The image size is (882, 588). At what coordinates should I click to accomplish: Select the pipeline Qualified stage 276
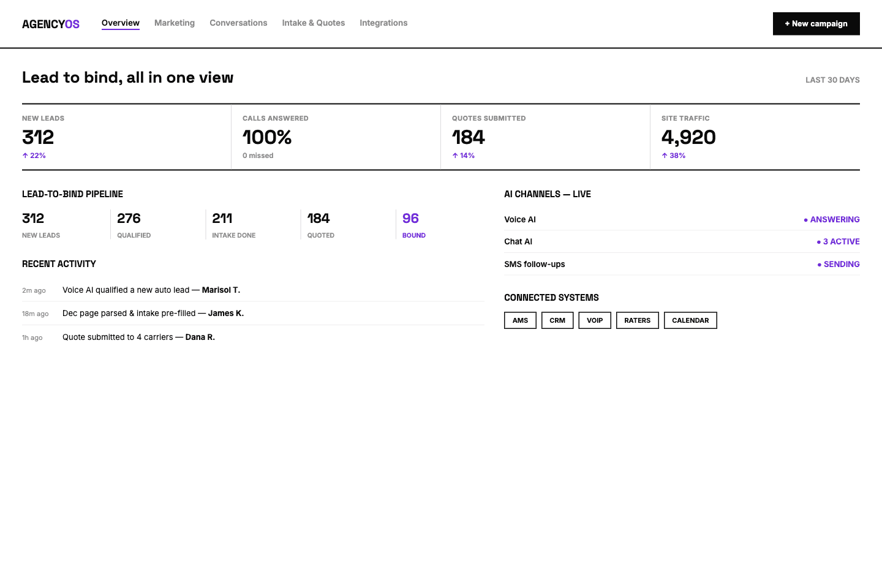click(158, 225)
